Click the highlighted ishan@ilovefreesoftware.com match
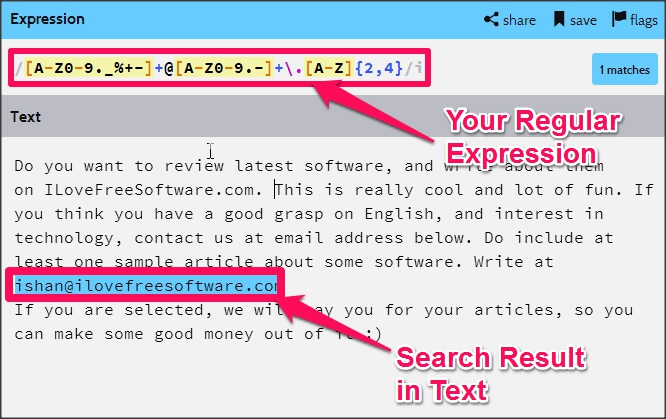This screenshot has width=666, height=419. [x=146, y=286]
